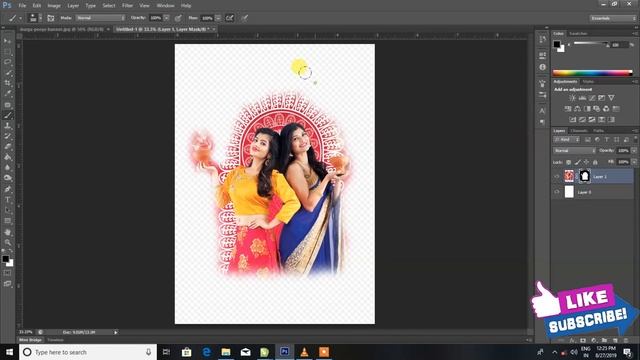This screenshot has height=360, width=640.
Task: Toggle airbrush mode in options bar
Action: [230, 18]
